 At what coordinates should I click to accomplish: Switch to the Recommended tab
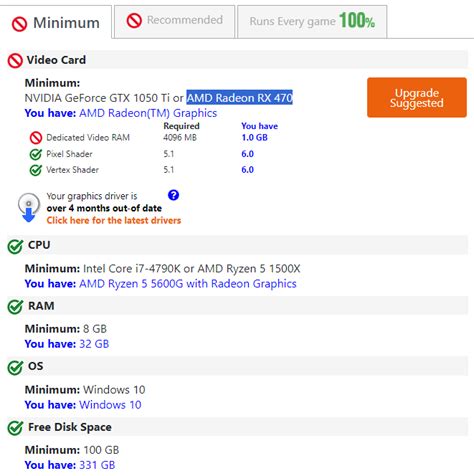175,21
